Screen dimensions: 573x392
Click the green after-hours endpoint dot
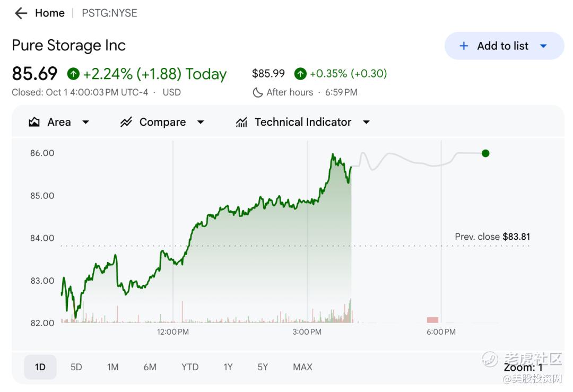485,153
